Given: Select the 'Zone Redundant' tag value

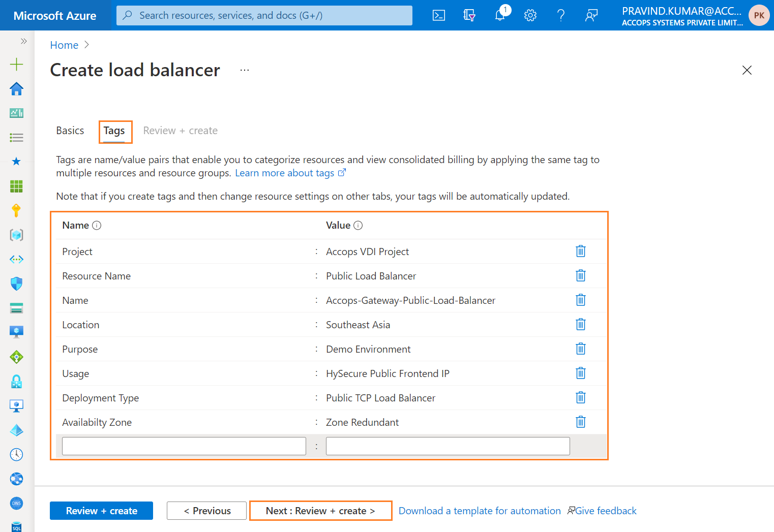Looking at the screenshot, I should 363,422.
